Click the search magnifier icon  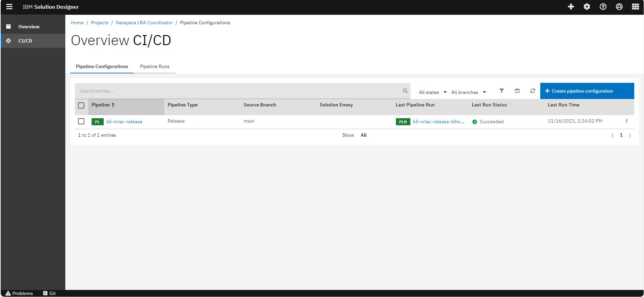tap(405, 91)
